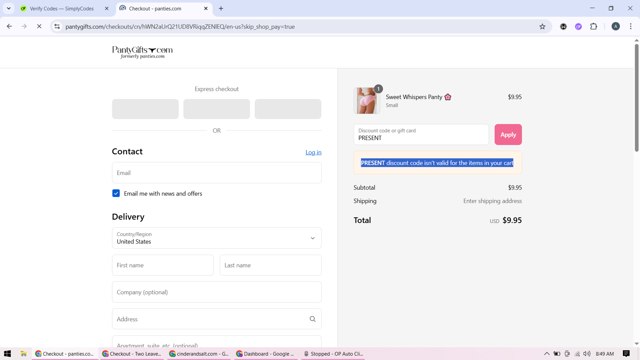Focus the First name field
640x360 pixels.
[x=162, y=265]
